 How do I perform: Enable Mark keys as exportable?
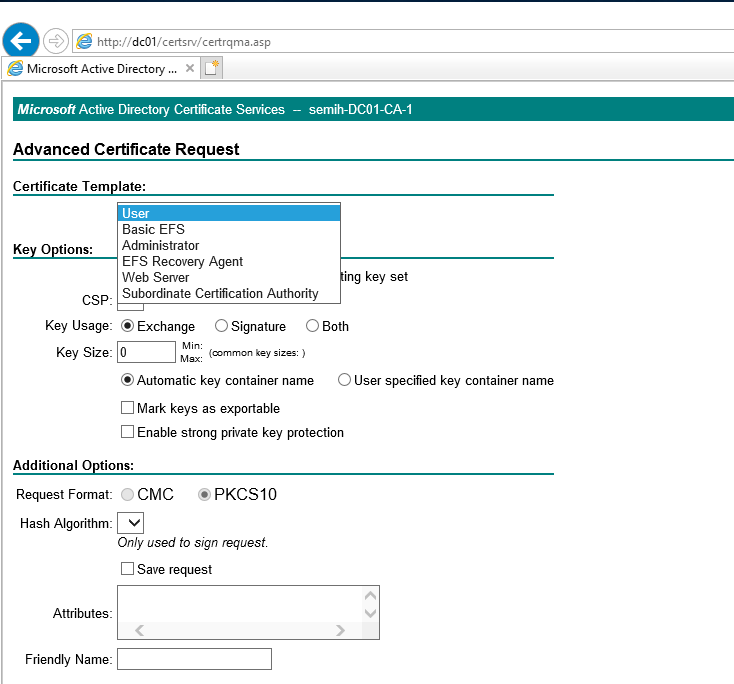pos(127,408)
